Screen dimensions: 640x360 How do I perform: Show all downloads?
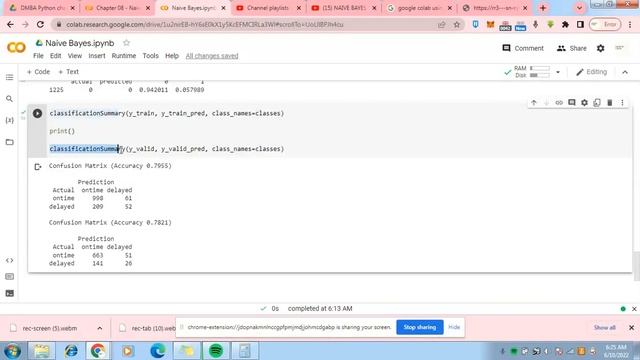604,328
